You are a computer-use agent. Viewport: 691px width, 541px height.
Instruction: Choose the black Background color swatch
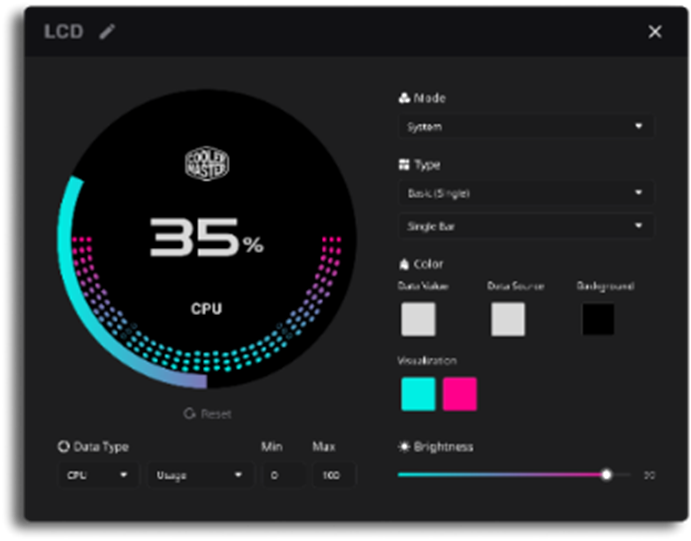pos(598,319)
